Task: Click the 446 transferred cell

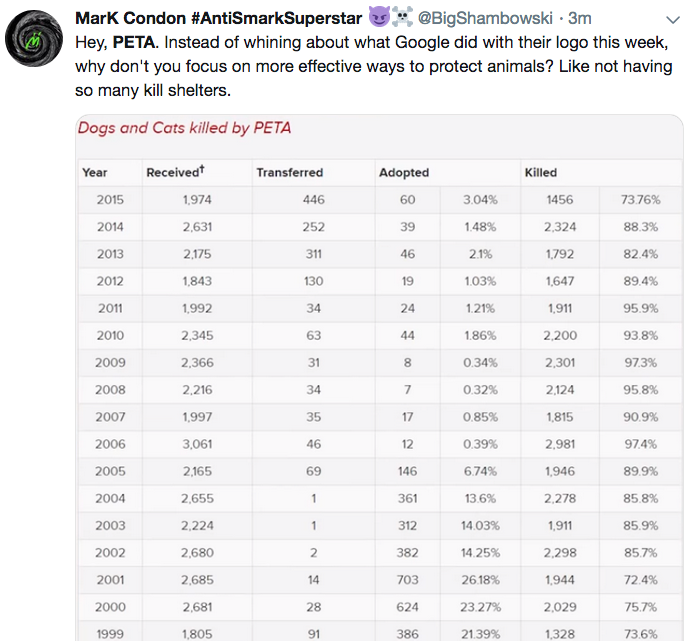Action: (313, 200)
